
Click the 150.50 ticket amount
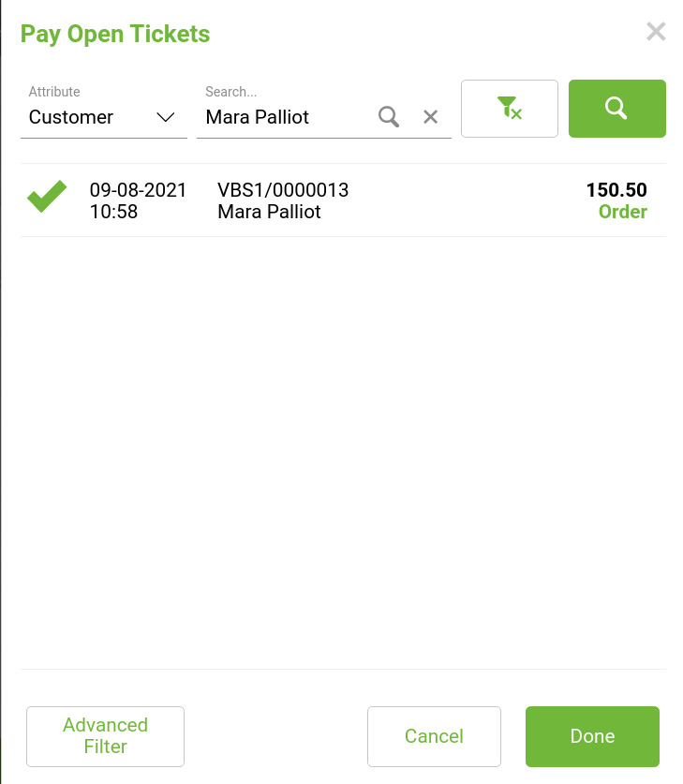click(616, 190)
